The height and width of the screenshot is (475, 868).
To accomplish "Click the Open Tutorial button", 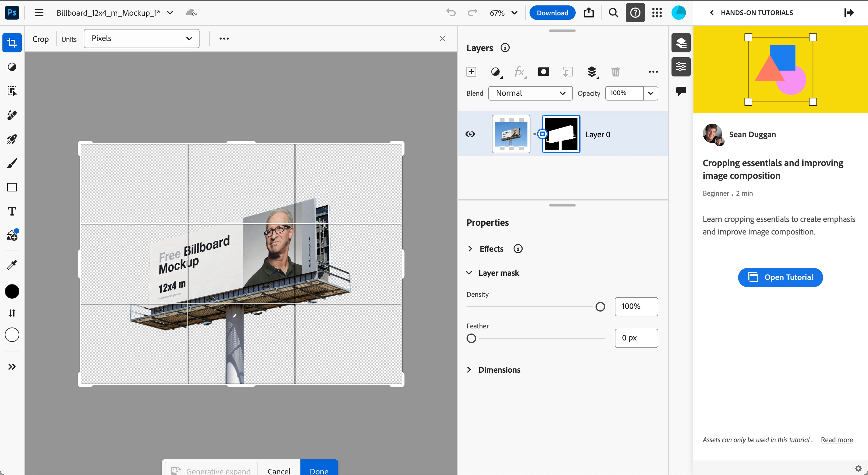I will [780, 278].
